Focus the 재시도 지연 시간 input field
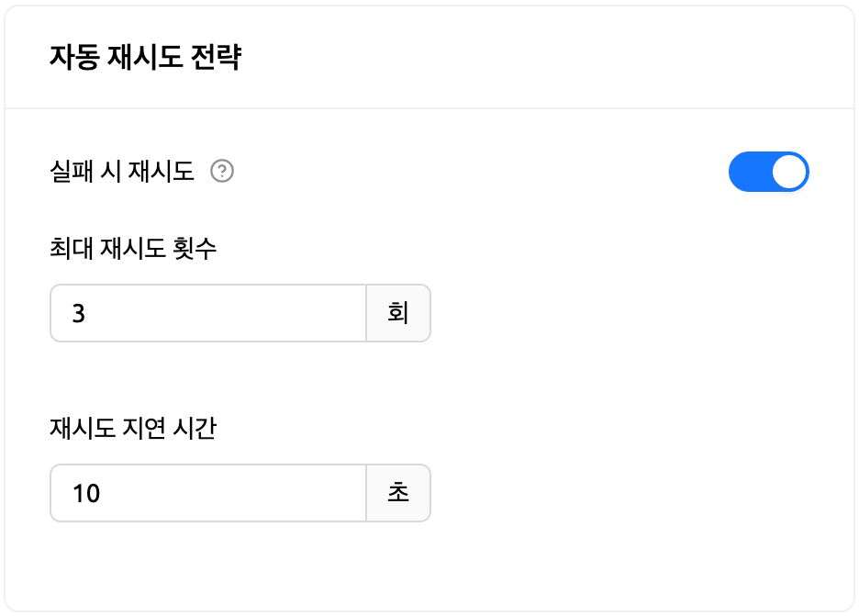The height and width of the screenshot is (616, 859). click(x=209, y=493)
